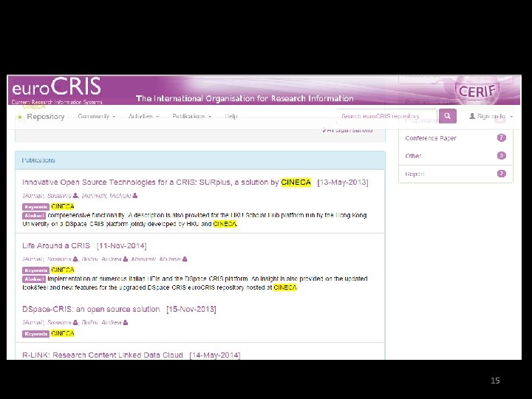
Task: Open the Publications dropdown in the navbar
Action: pos(191,117)
